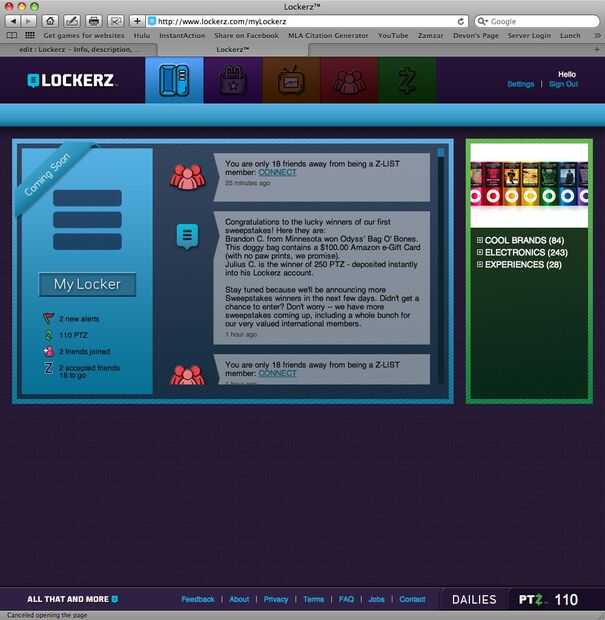Click the add bookmark plus button

point(137,21)
